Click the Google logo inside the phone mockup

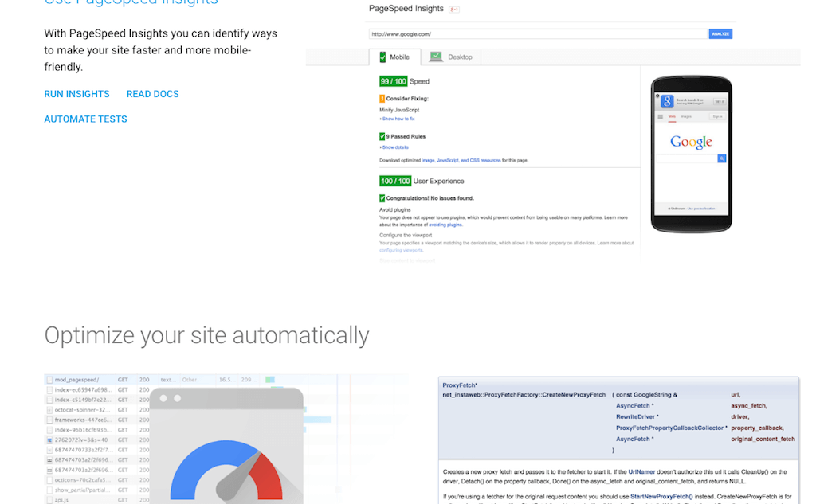click(692, 142)
